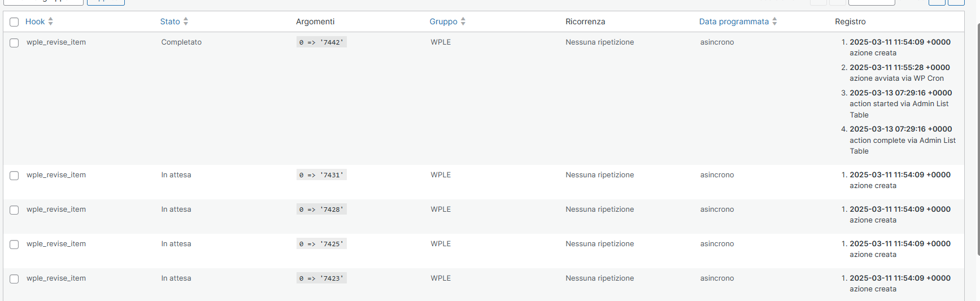Check the row with argument '7442'
Viewport: 980px width, 301px height.
pos(14,43)
